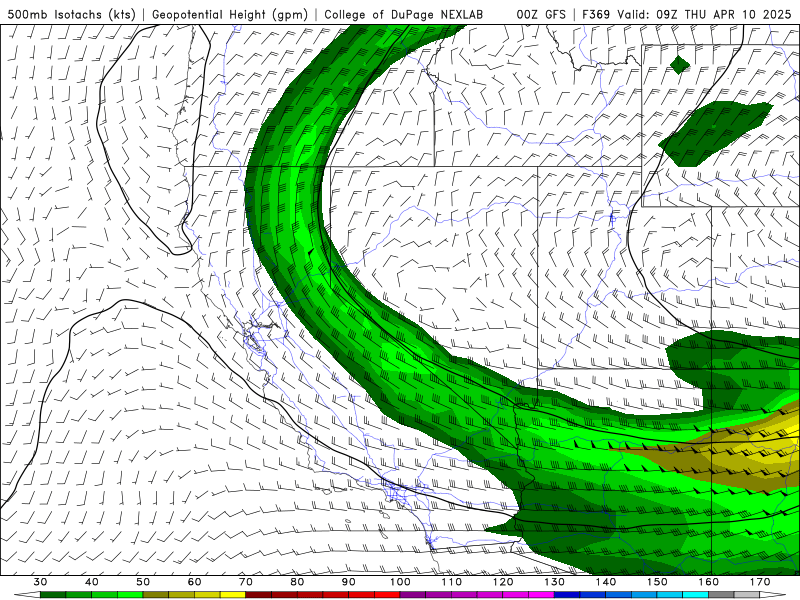Pick the bright green swatch just before 50
Image resolution: width=800 pixels, height=600 pixels.
coord(130,595)
